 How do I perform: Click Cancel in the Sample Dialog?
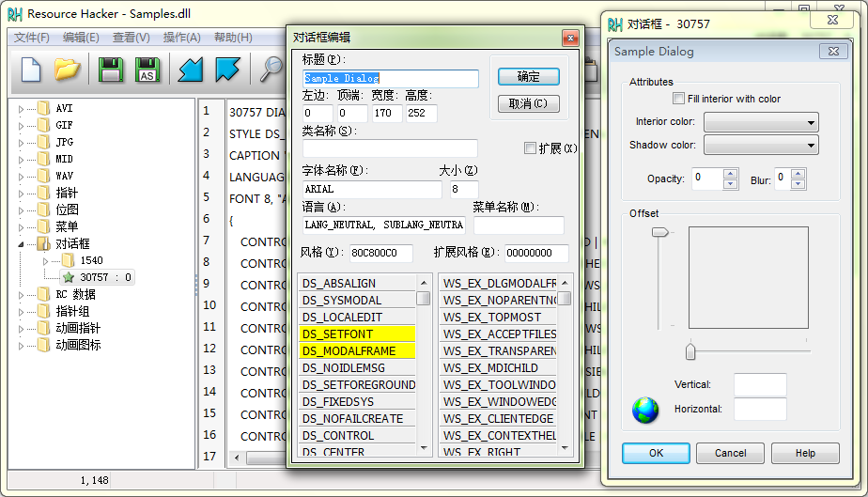(731, 453)
